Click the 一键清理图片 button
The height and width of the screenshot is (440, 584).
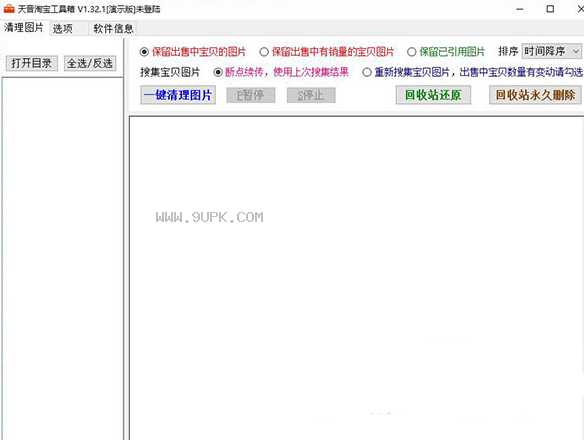[178, 95]
